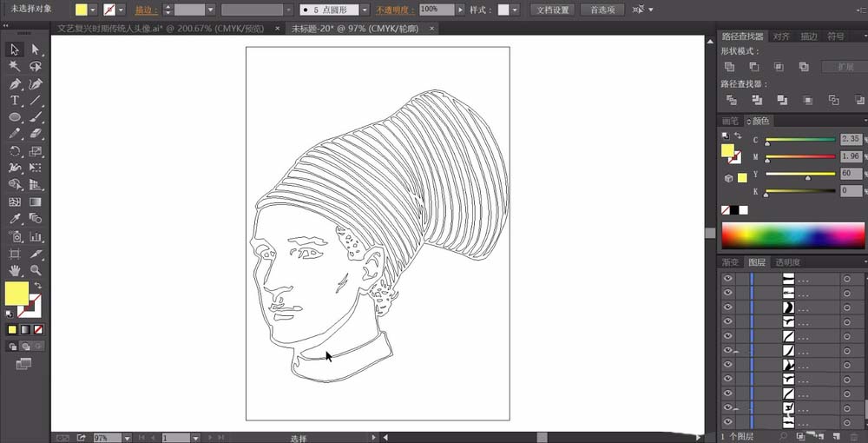Select the Perspective Grid tool
The width and height of the screenshot is (868, 443).
coord(36,185)
